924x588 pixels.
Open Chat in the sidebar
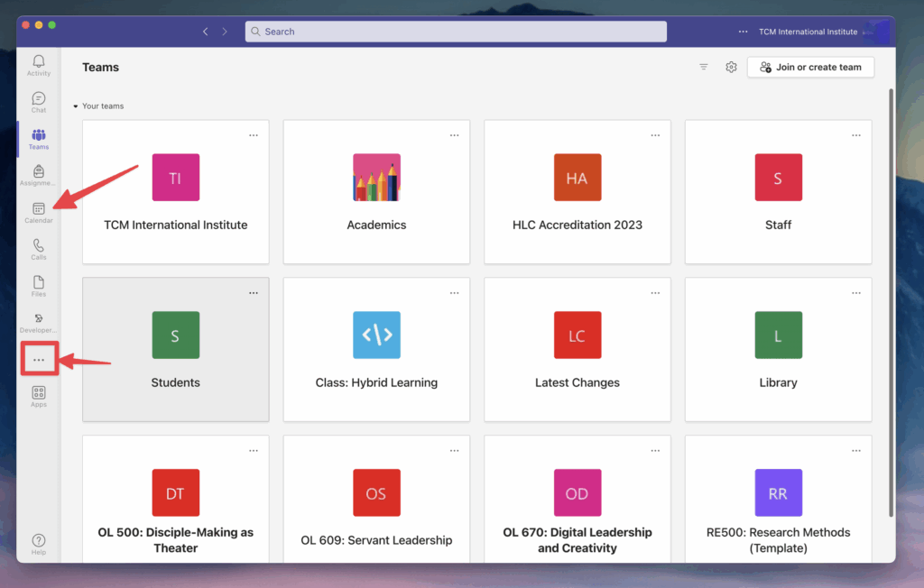pyautogui.click(x=39, y=101)
